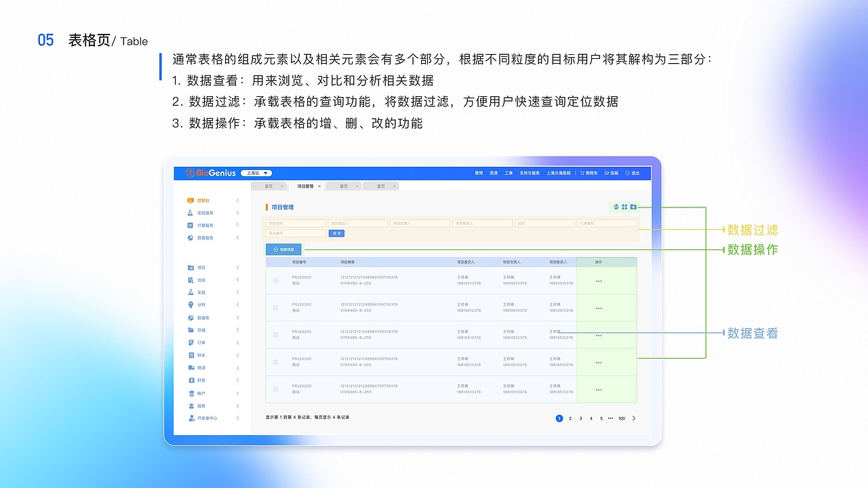This screenshot has width=868, height=488.
Task: Click the 存储 open-folder icon
Action: pyautogui.click(x=191, y=330)
